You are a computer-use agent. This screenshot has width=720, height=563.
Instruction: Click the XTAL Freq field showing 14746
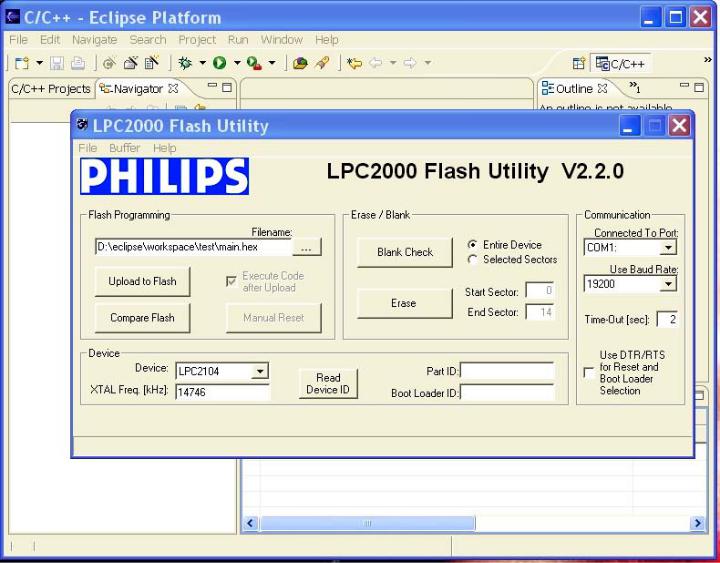[223, 392]
